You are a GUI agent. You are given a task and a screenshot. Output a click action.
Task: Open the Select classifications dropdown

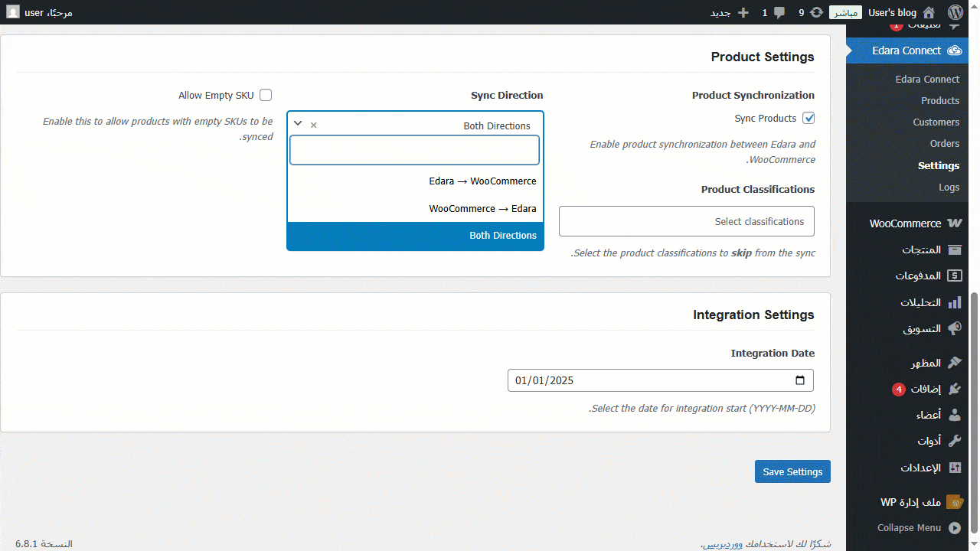tap(687, 221)
